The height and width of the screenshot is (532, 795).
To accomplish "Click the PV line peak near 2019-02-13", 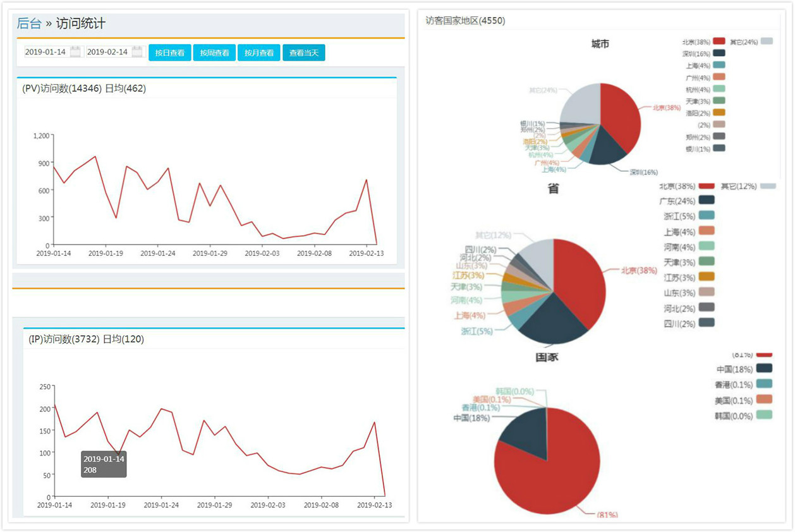I will click(x=366, y=179).
